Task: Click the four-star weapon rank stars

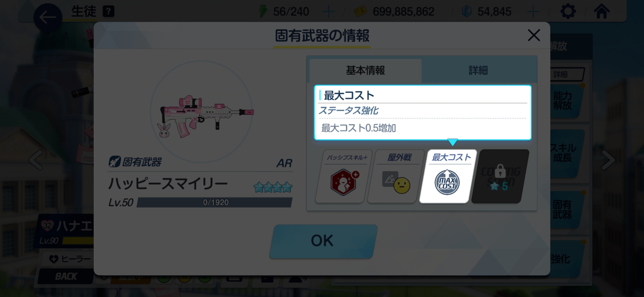Action: (273, 187)
